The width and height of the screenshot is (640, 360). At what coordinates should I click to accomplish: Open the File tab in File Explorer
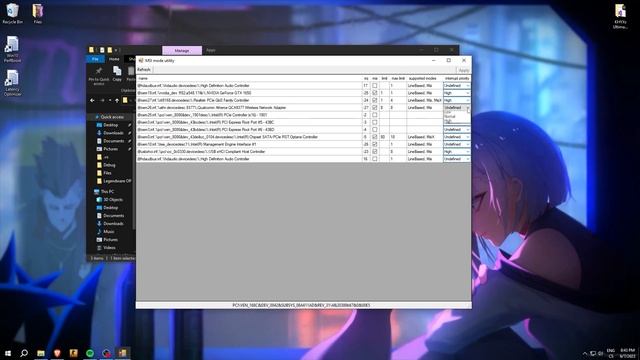pyautogui.click(x=95, y=59)
